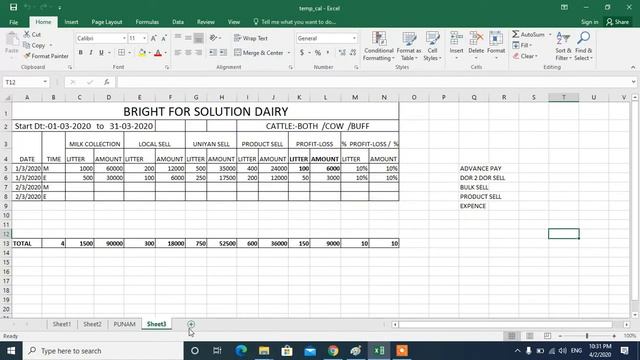Image resolution: width=640 pixels, height=360 pixels.
Task: Open Chrome from the taskbar
Action: click(x=333, y=351)
